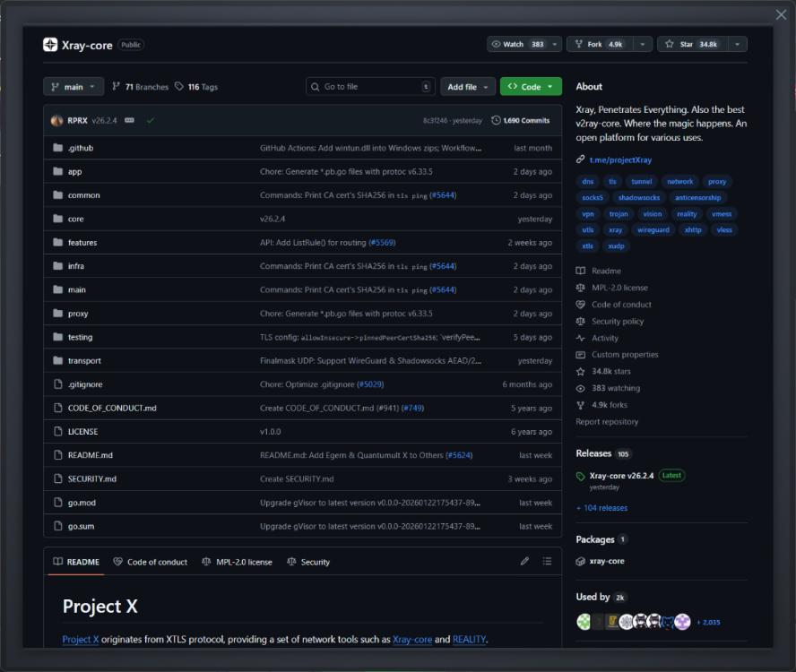Open CODE_OF_CONDUCT.md file
The image size is (796, 672).
[x=112, y=408]
